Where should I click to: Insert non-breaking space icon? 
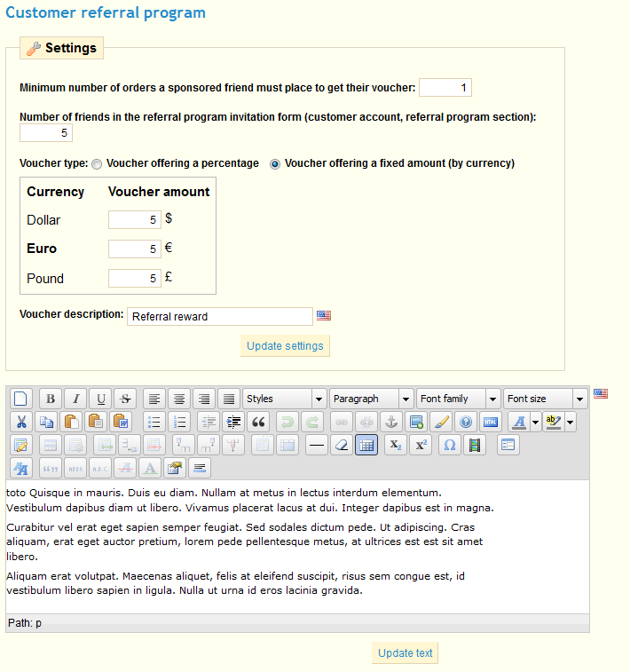click(x=200, y=468)
